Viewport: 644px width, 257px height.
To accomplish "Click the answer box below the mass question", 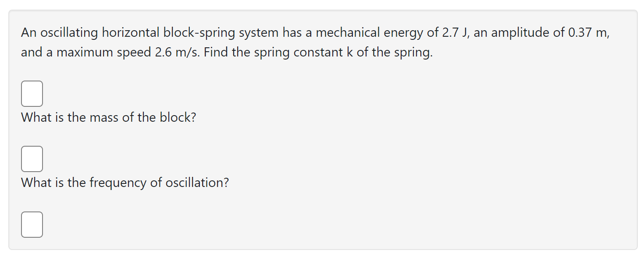I will [x=32, y=158].
